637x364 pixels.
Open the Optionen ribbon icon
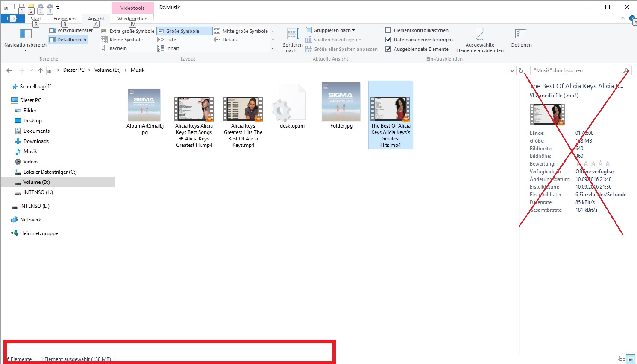click(521, 38)
